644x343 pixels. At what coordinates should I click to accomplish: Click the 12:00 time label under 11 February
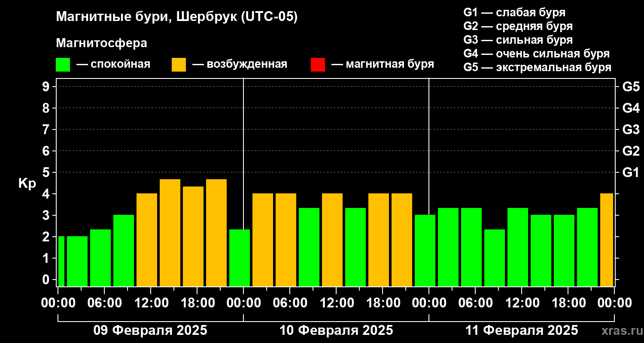tap(522, 303)
